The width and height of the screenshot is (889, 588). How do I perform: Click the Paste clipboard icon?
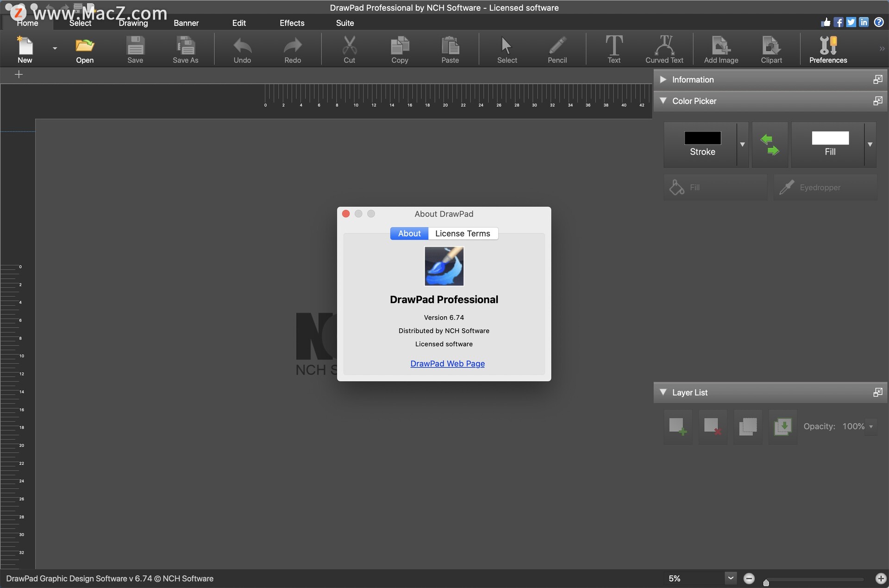[450, 45]
